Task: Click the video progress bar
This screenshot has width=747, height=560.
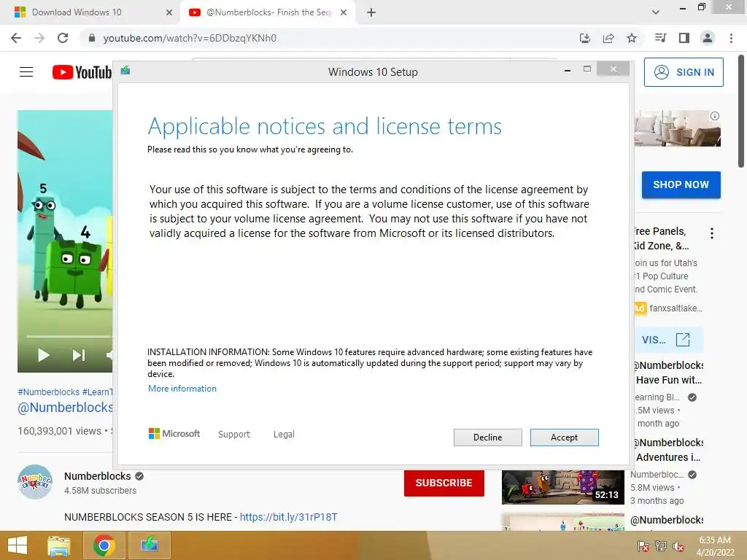Action: click(69, 337)
